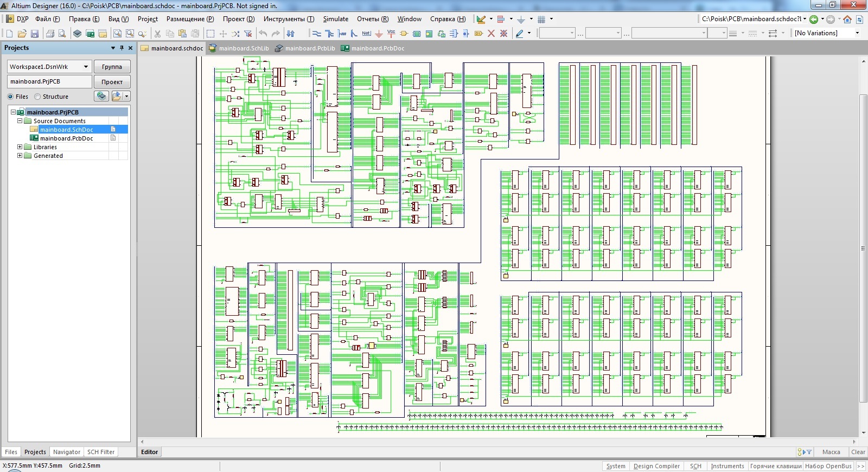Select the Place Net Label tool
868x472 pixels.
click(x=366, y=34)
